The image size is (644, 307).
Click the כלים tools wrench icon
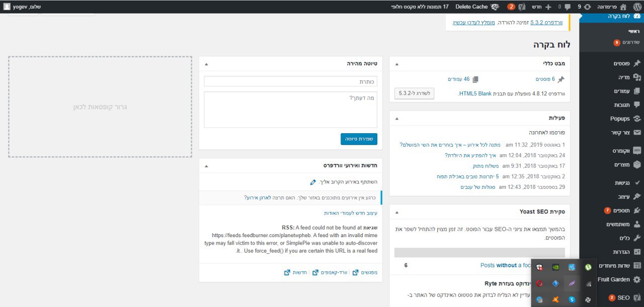(x=637, y=238)
